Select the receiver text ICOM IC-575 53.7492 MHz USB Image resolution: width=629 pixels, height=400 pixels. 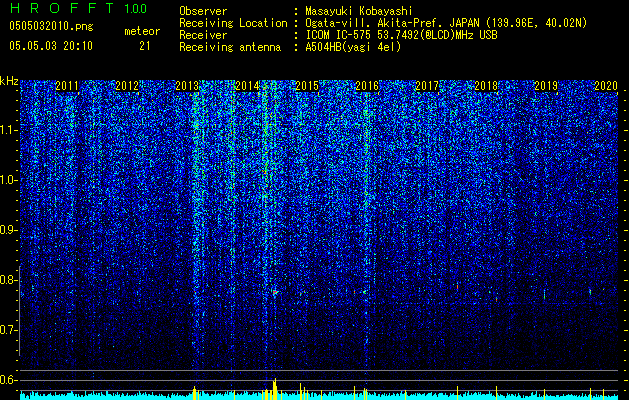pos(402,35)
